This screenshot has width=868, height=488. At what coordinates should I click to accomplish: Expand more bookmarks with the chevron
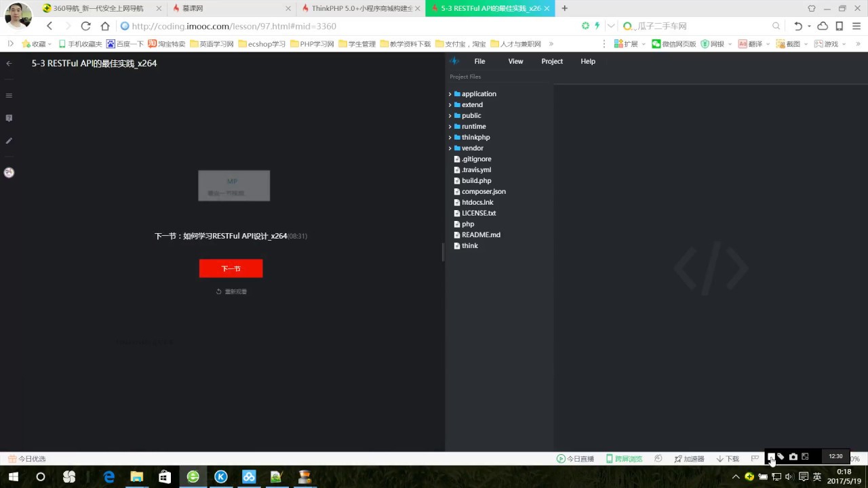pos(551,43)
